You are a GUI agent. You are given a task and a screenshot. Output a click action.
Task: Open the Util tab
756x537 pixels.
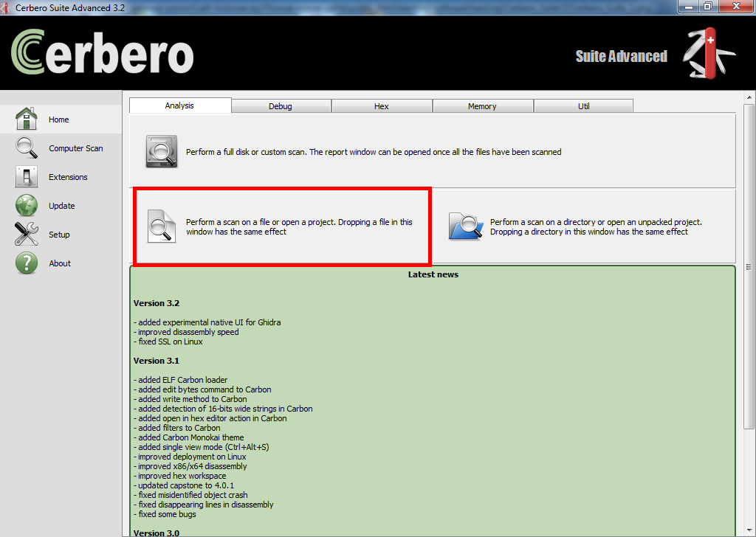[583, 106]
